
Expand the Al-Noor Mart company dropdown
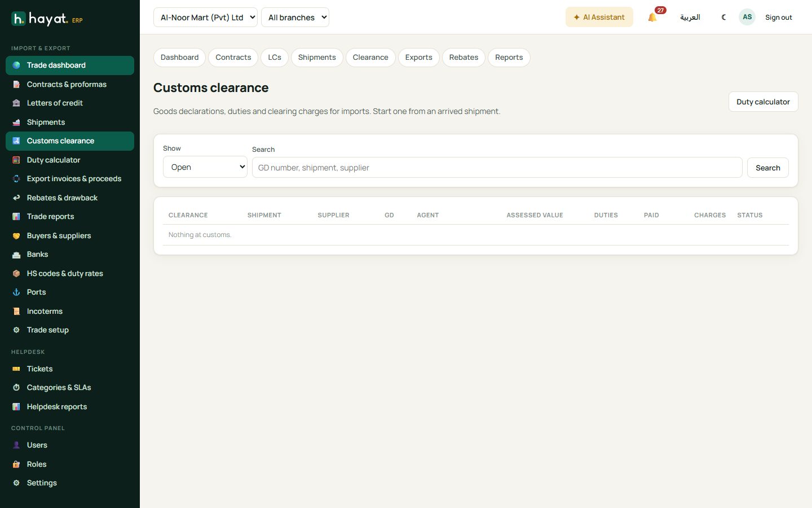coord(205,17)
